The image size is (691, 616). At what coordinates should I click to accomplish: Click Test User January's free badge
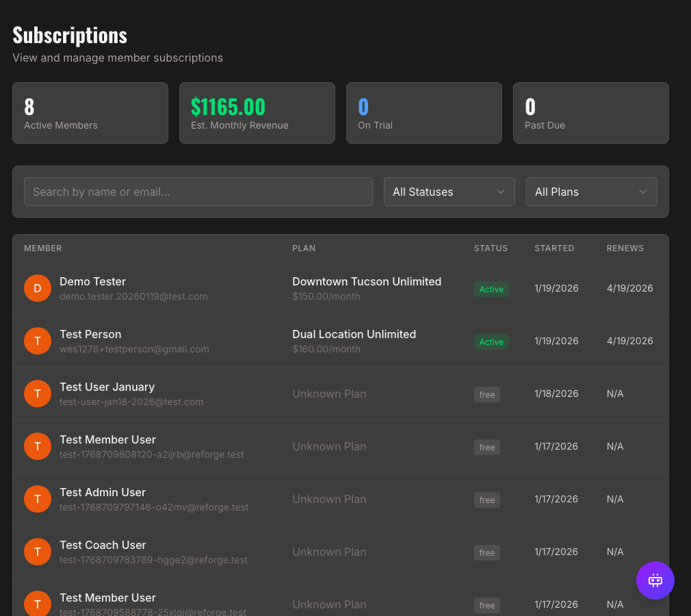coord(487,395)
